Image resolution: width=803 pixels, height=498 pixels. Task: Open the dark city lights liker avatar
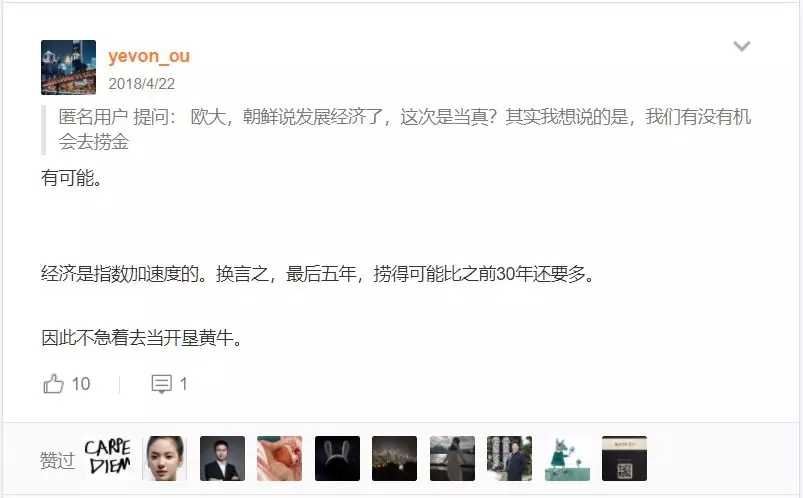(x=394, y=458)
